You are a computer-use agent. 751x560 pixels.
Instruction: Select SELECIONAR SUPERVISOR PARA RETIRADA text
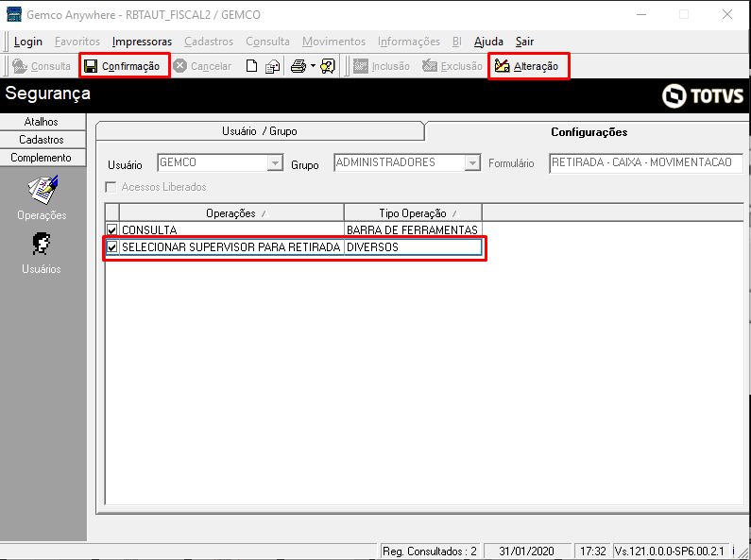coord(230,247)
